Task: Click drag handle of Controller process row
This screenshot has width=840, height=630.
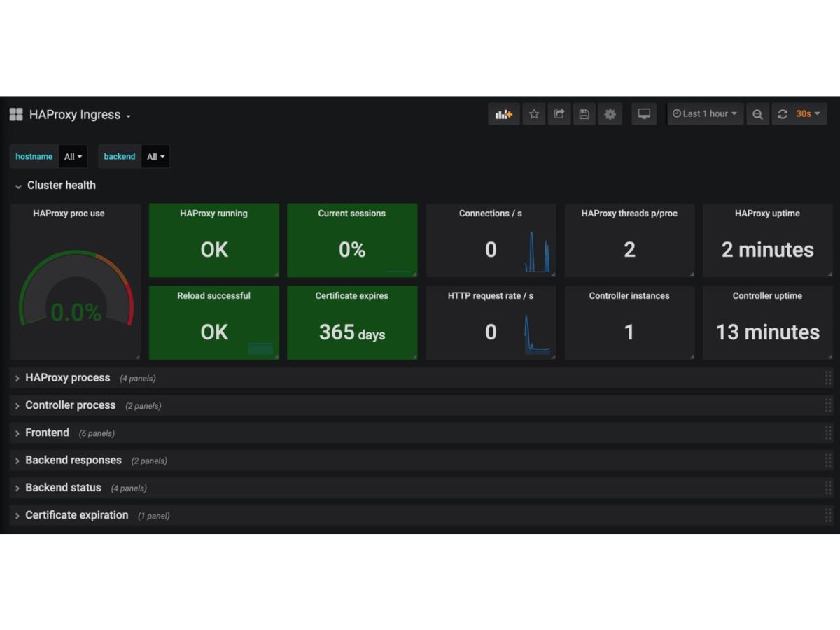Action: (828, 405)
